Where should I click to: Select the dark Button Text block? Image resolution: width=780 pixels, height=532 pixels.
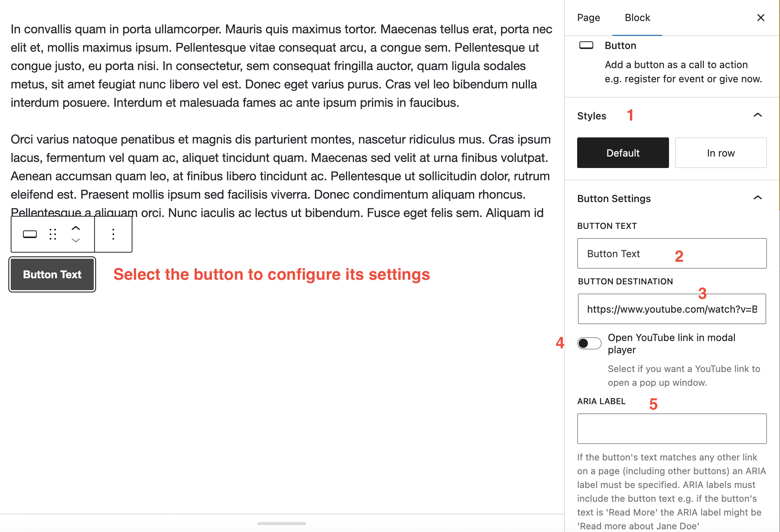52,274
